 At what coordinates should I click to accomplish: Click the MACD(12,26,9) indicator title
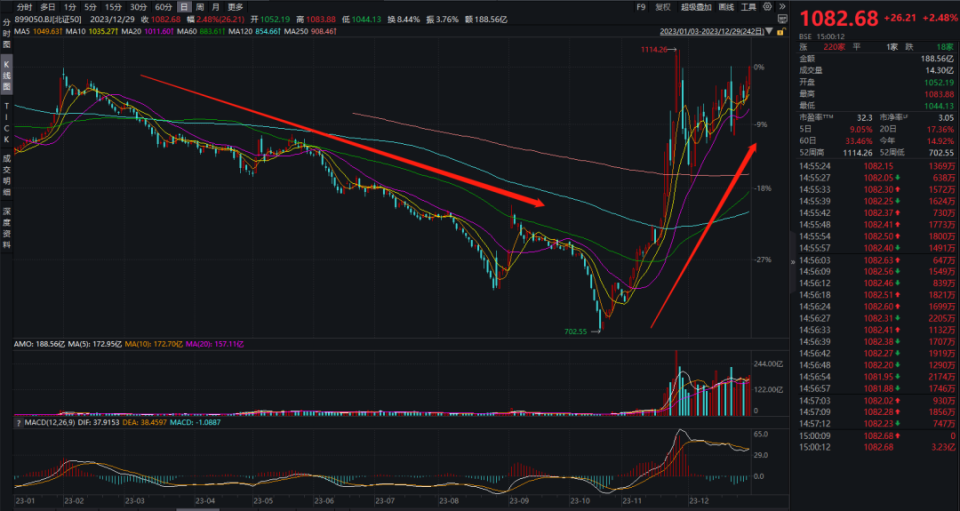[50, 423]
